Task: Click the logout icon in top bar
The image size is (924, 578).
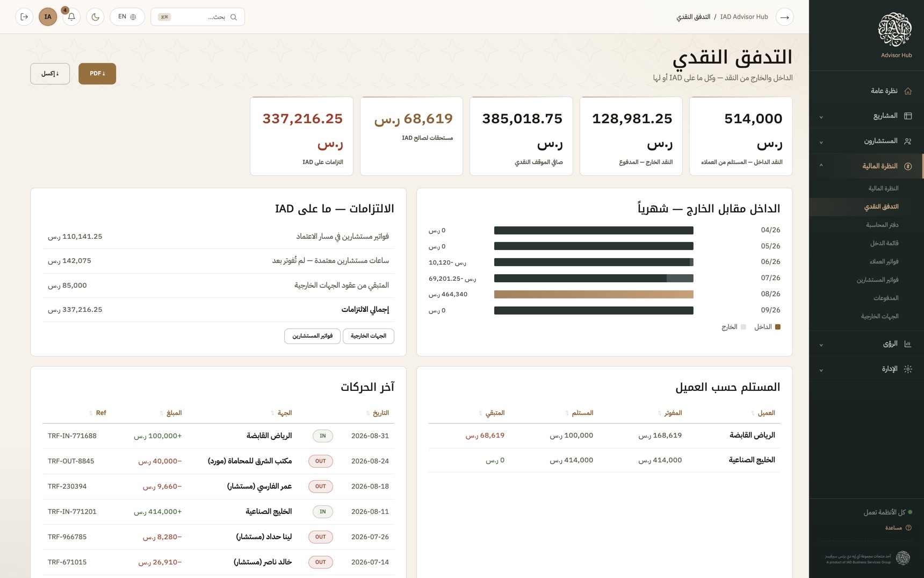Action: (x=24, y=17)
